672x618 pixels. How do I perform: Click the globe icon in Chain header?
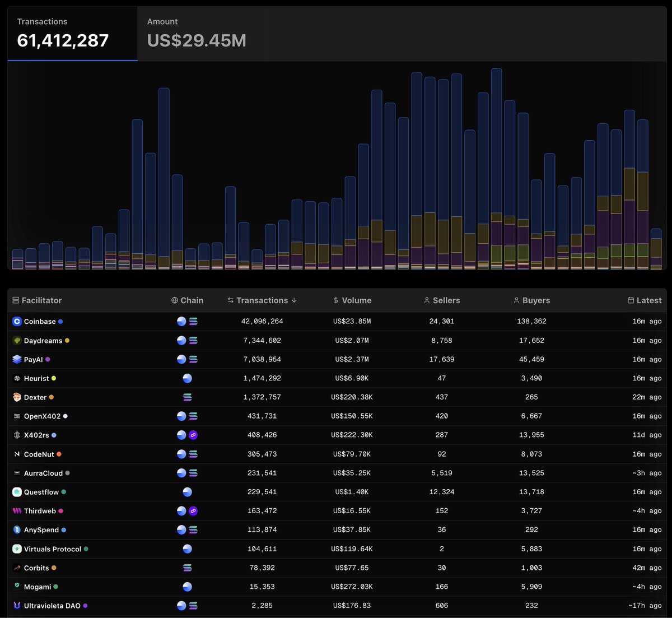175,300
